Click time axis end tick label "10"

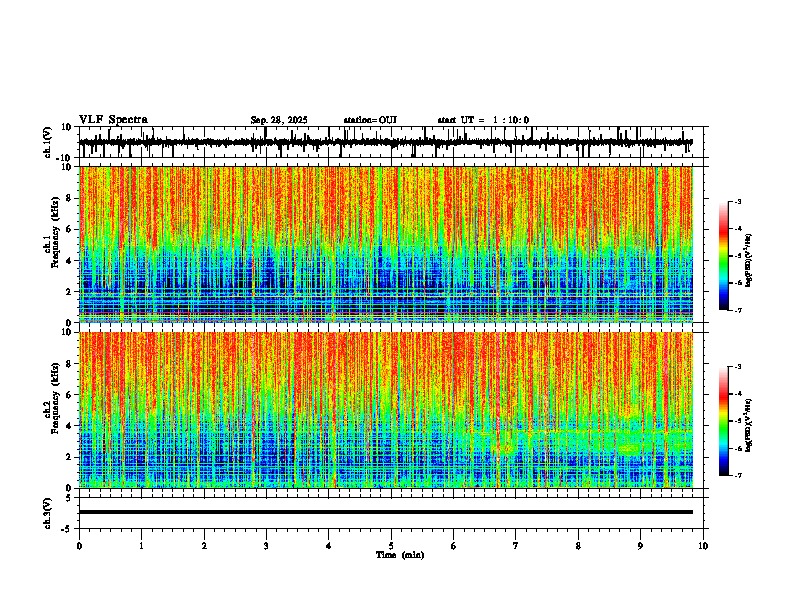tap(703, 546)
